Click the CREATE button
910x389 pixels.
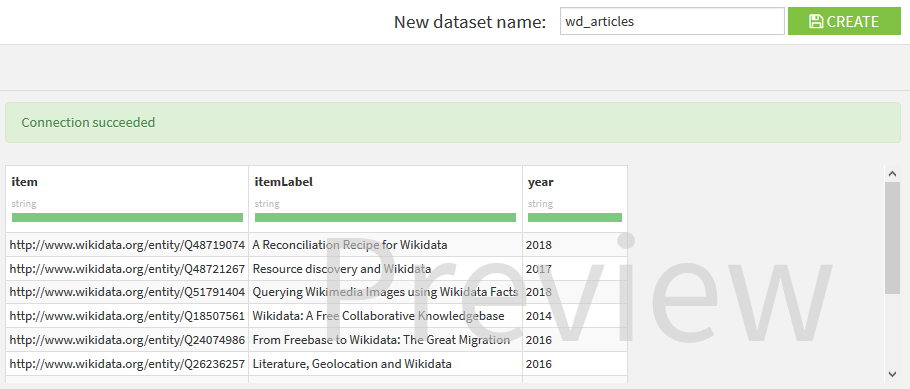(844, 21)
